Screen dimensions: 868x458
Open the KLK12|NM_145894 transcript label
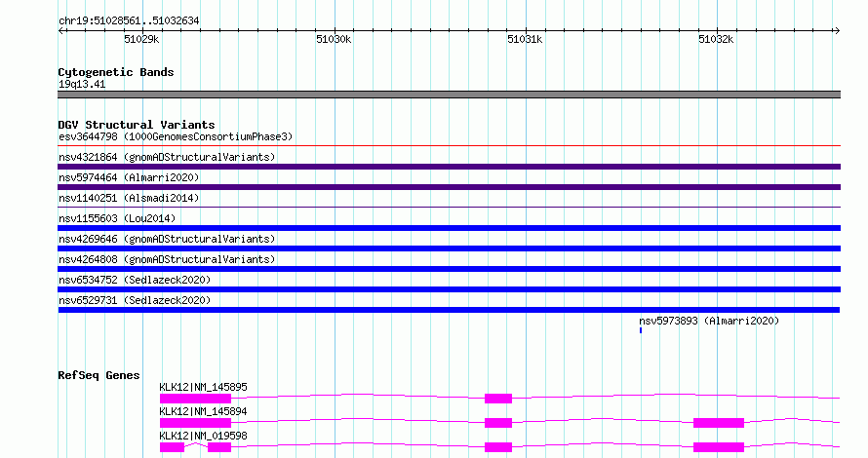[x=203, y=411]
